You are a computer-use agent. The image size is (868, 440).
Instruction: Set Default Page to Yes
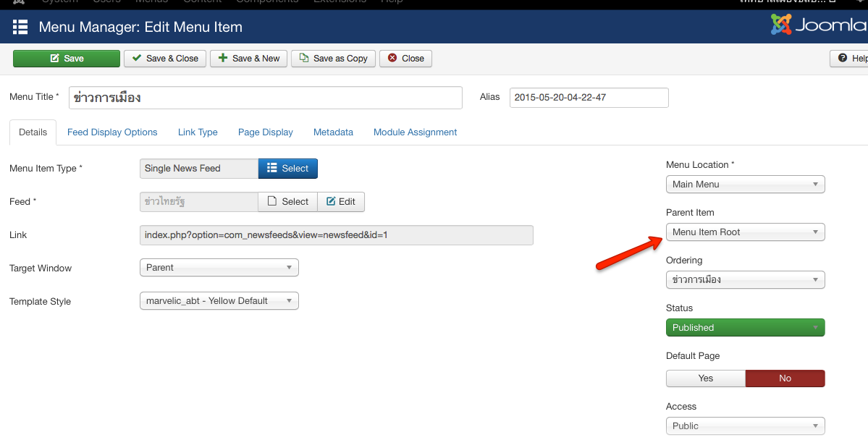[705, 378]
